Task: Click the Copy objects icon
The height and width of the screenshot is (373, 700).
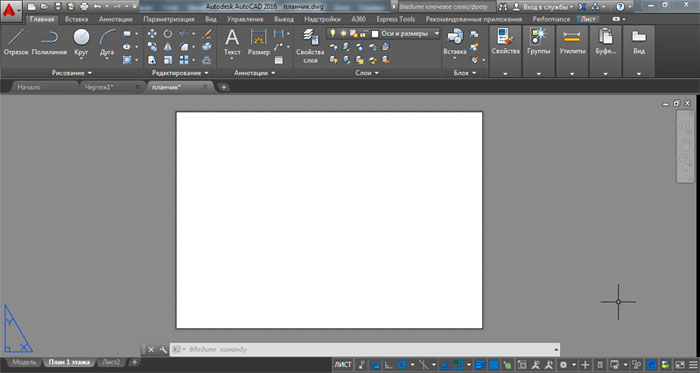Action: click(x=152, y=46)
